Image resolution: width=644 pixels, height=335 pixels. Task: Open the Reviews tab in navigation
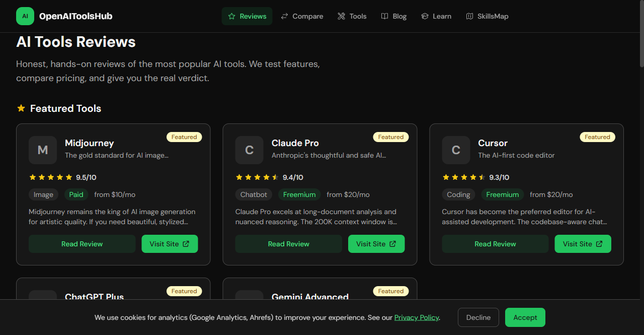[x=247, y=16]
